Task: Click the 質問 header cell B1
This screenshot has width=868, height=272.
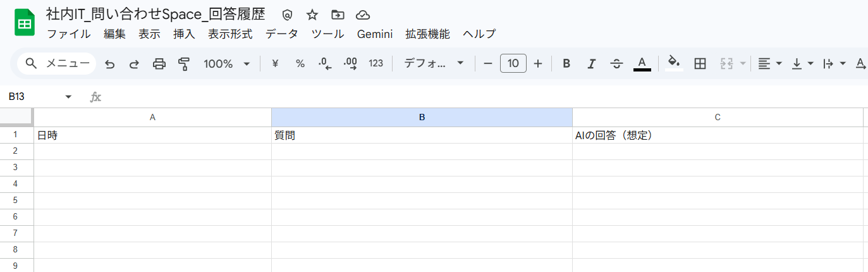Action: coord(422,135)
